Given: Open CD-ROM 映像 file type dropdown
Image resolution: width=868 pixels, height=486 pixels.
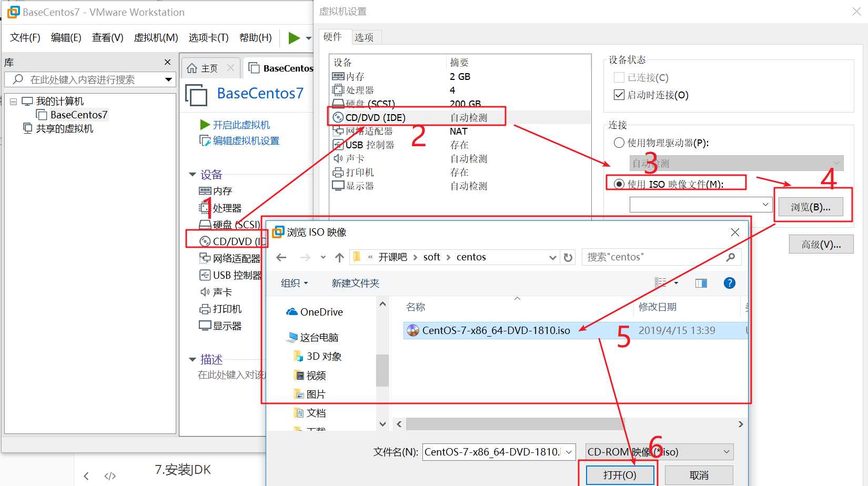Looking at the screenshot, I should pyautogui.click(x=660, y=452).
